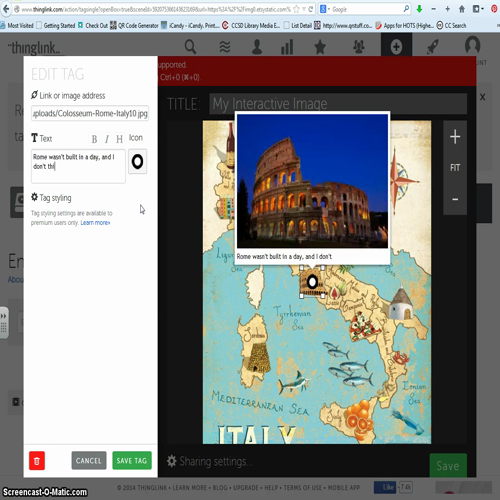Open the groups people icon in header
The width and height of the screenshot is (500, 500).
(x=359, y=47)
